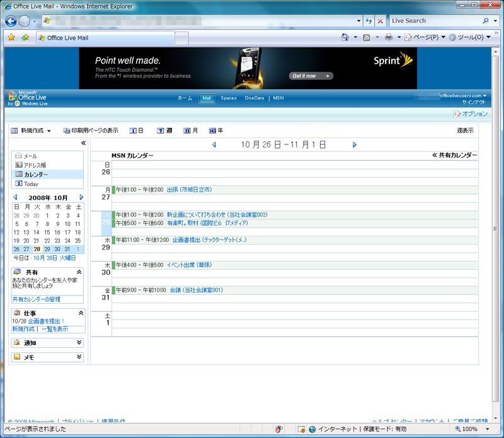The image size is (504, 438).
Task: Expand the 通知 panel
Action: (79, 342)
